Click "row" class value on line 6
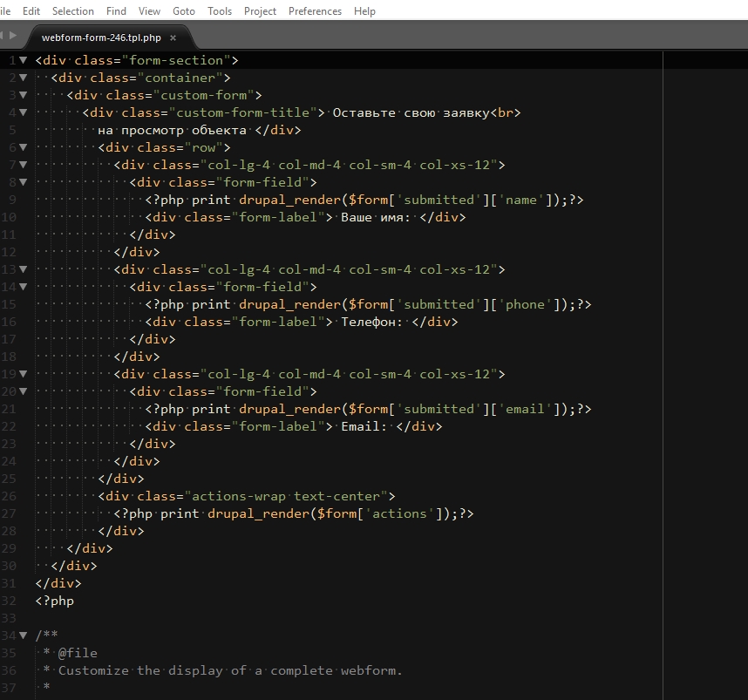 [204, 147]
